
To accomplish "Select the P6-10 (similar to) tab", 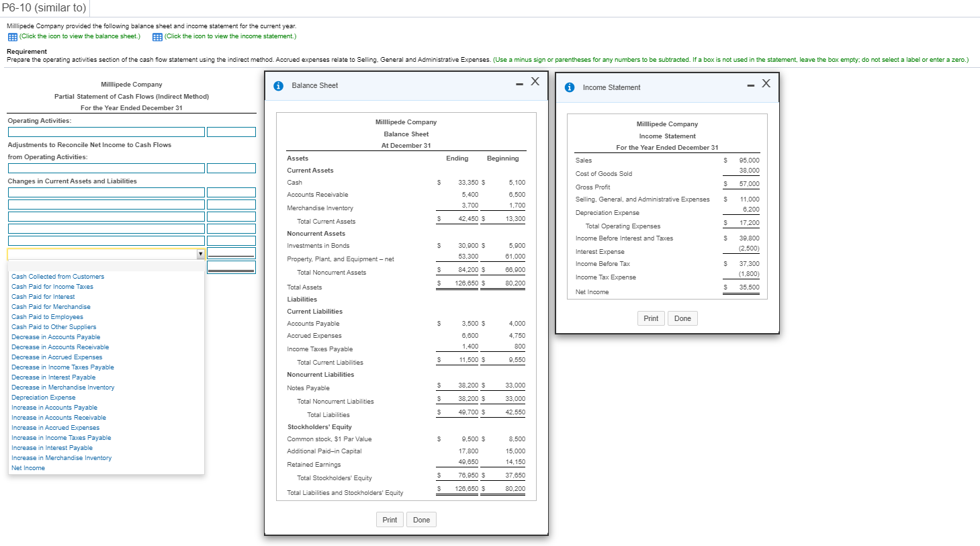I will 44,8.
